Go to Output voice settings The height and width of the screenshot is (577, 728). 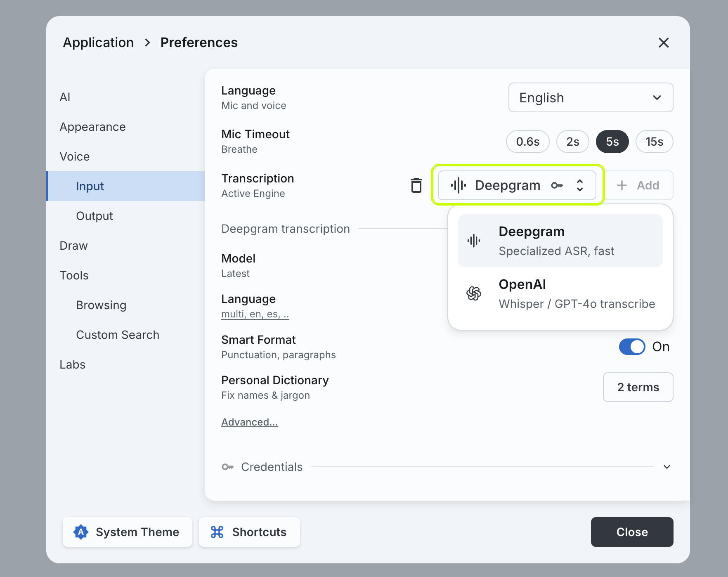click(125, 216)
